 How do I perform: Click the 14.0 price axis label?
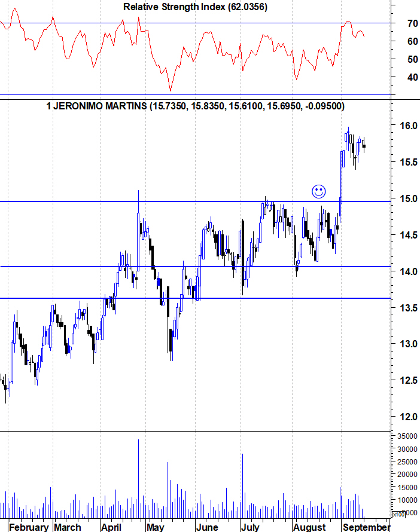[409, 271]
